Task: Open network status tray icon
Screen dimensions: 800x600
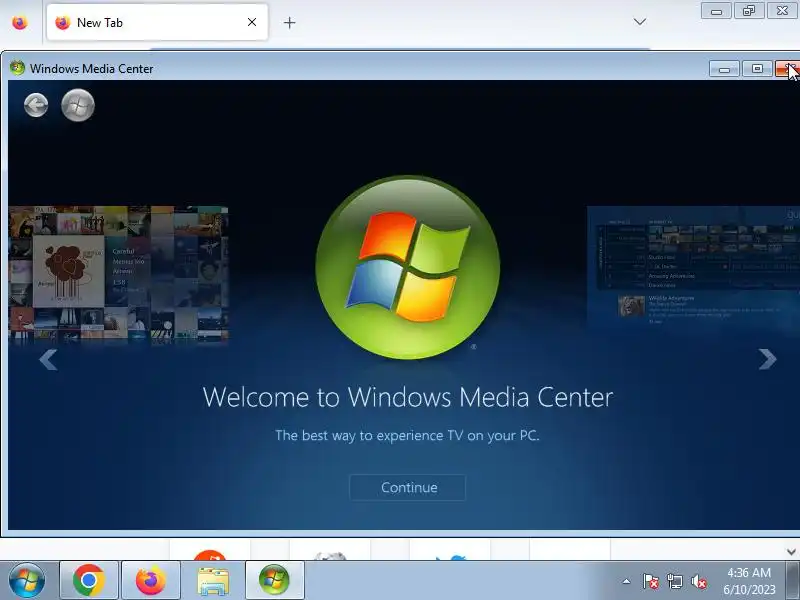Action: (x=674, y=581)
